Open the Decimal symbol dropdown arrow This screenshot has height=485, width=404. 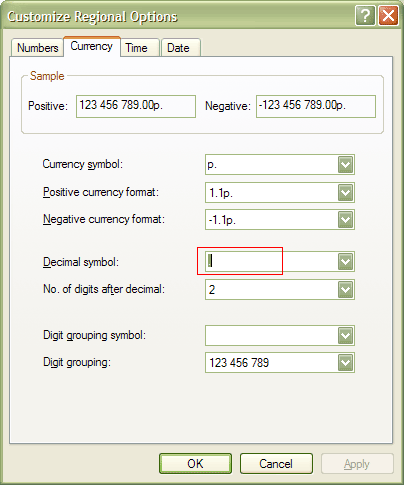coord(345,262)
